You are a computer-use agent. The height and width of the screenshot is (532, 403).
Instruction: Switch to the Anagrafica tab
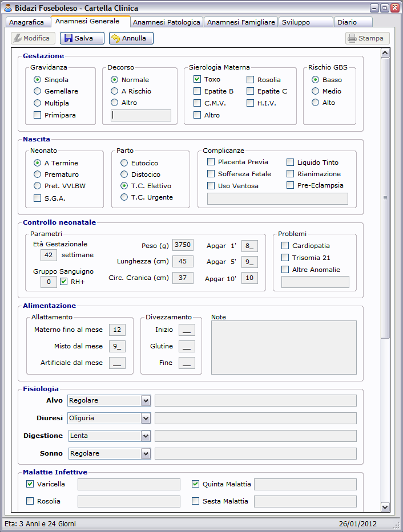[x=28, y=22]
